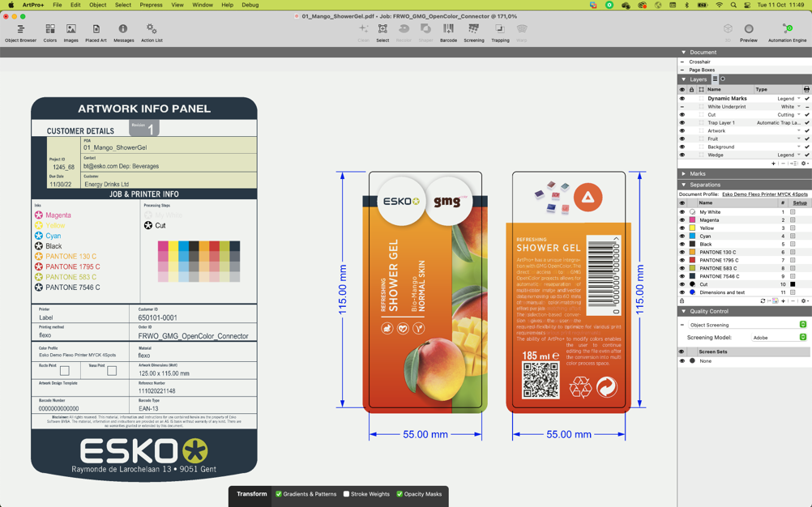Click the Transform label in bottom bar

(x=252, y=494)
